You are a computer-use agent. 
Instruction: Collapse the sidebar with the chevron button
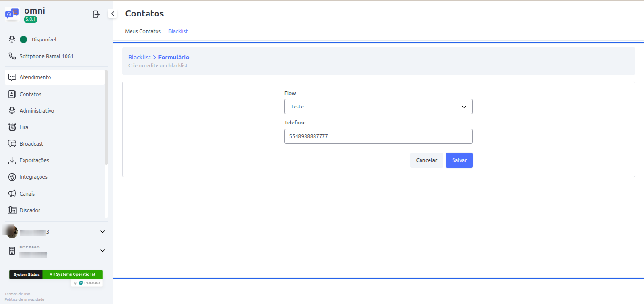(113, 14)
